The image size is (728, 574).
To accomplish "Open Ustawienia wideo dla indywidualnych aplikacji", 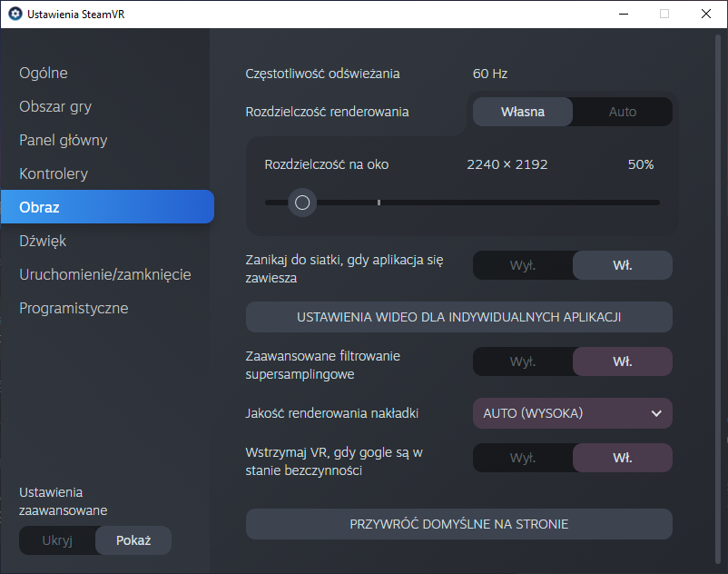I will (458, 317).
